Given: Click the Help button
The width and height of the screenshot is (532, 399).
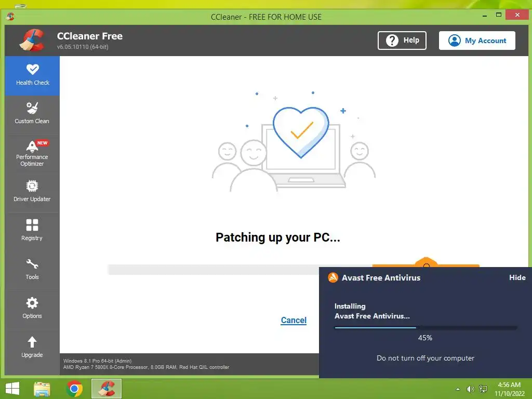Looking at the screenshot, I should coord(402,41).
